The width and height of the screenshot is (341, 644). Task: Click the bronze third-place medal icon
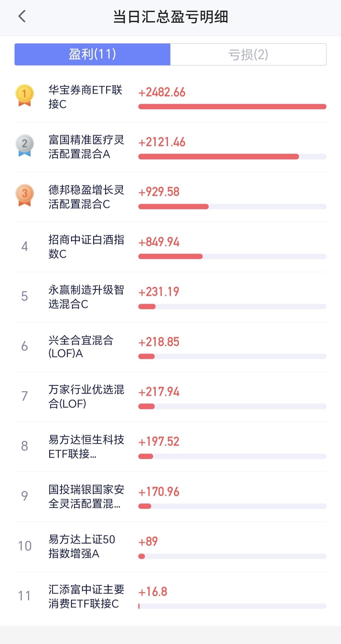pos(25,195)
